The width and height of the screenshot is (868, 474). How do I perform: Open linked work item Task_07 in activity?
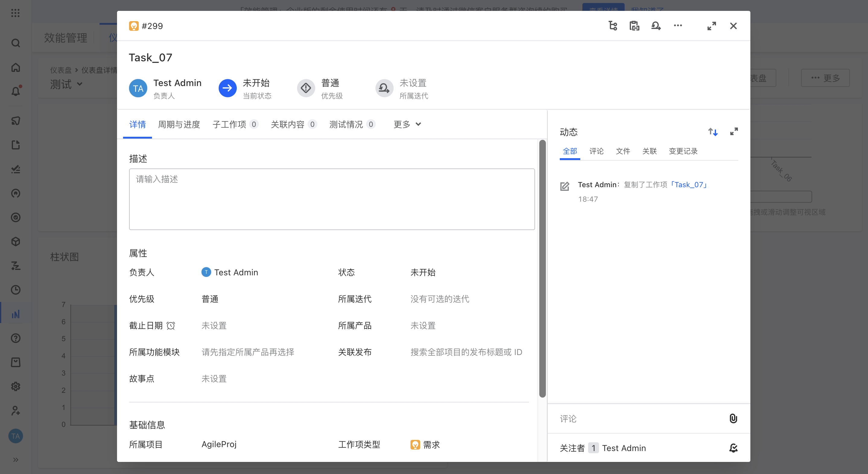pos(689,184)
